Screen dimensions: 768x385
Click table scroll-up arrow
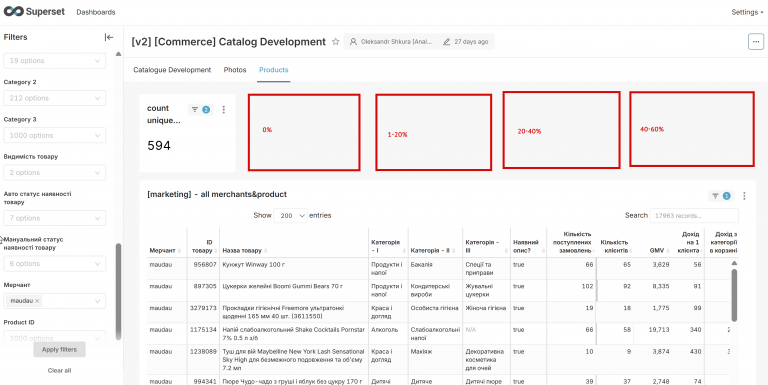734,263
